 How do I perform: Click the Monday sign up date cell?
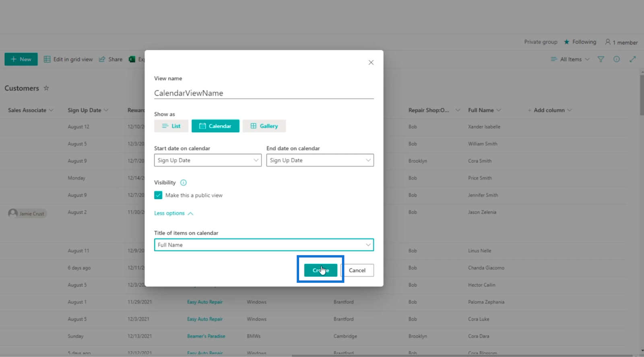[76, 178]
